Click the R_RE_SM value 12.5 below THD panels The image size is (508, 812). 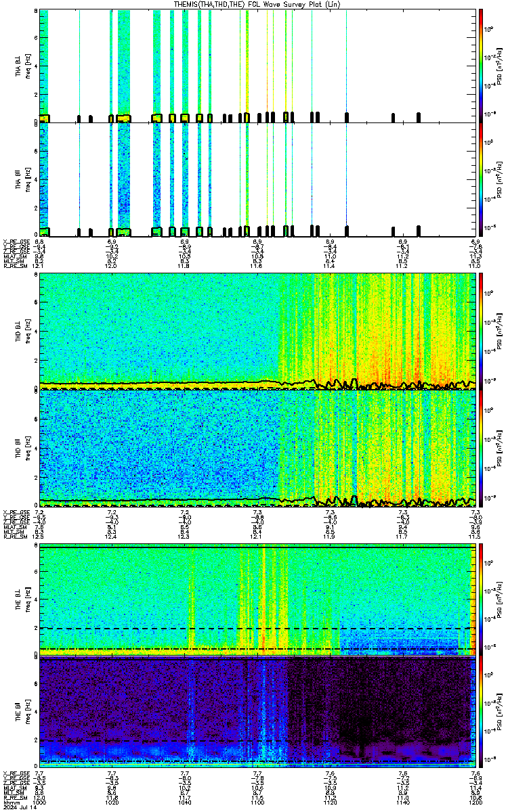pos(39,537)
